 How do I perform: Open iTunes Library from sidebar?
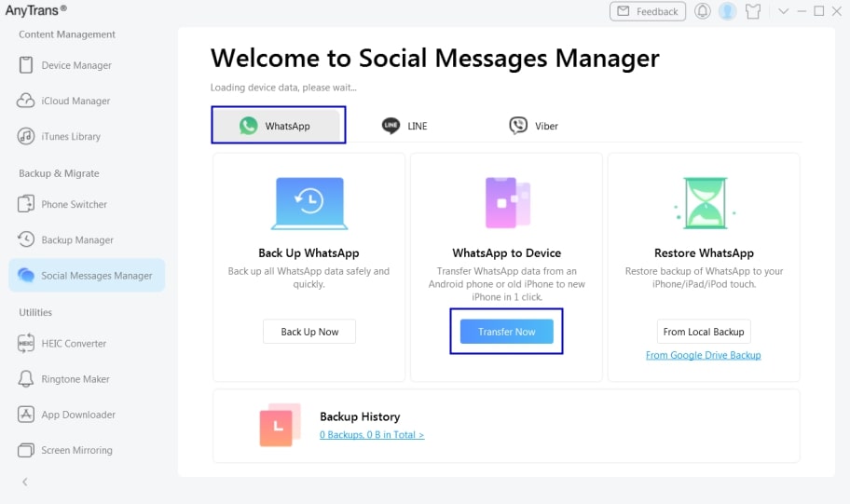[70, 136]
